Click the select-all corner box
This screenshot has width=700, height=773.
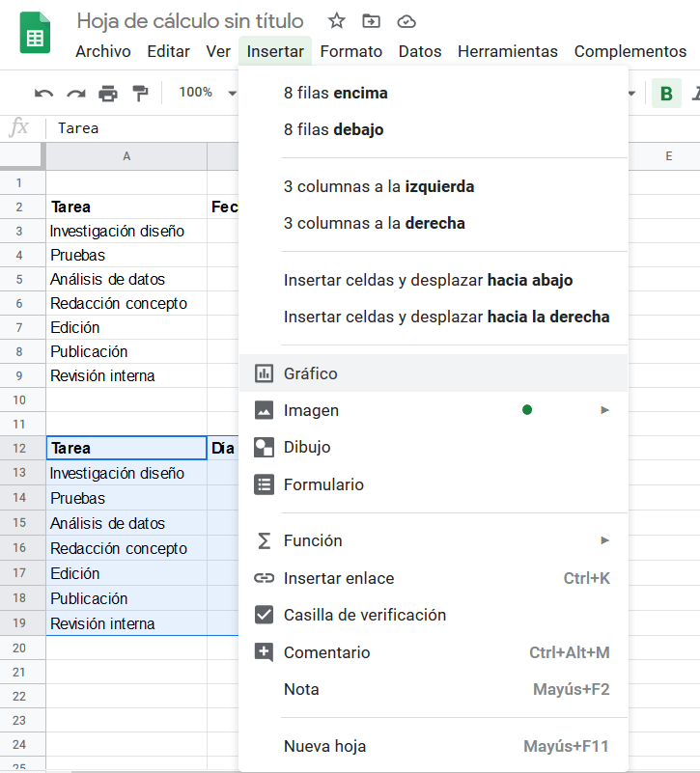tap(22, 156)
